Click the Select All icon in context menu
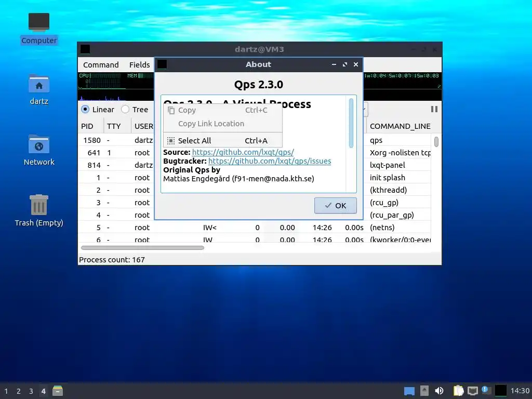Viewport: 532px width, 399px height. tap(171, 140)
